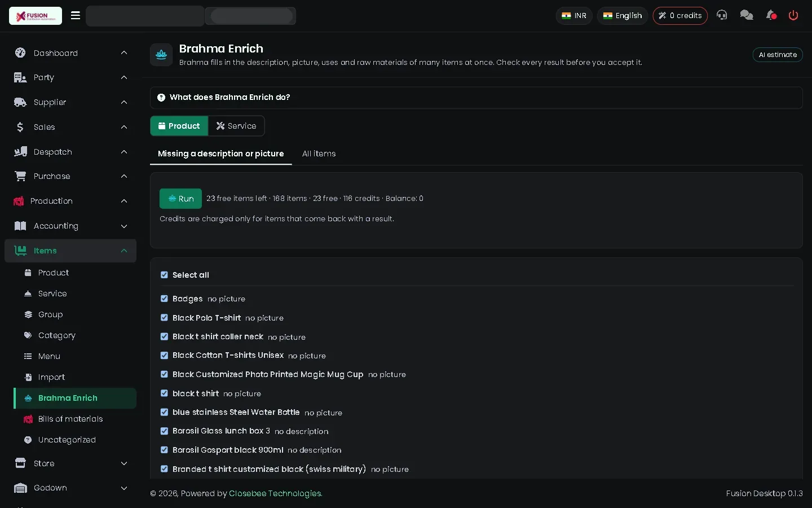Switch to the All items tab

[x=319, y=154]
